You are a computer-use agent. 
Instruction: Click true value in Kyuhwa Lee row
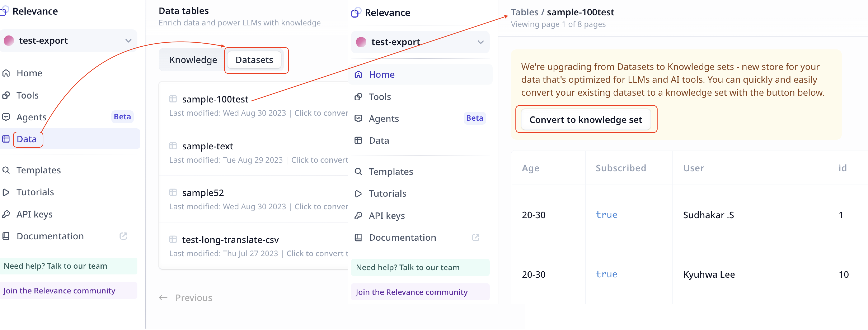point(607,274)
